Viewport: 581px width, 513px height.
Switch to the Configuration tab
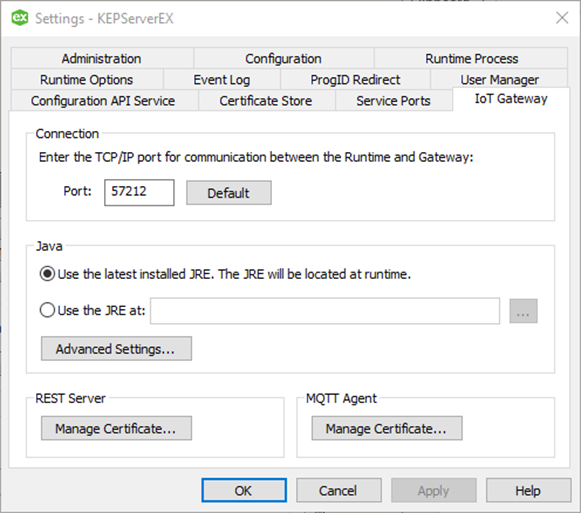click(x=283, y=58)
